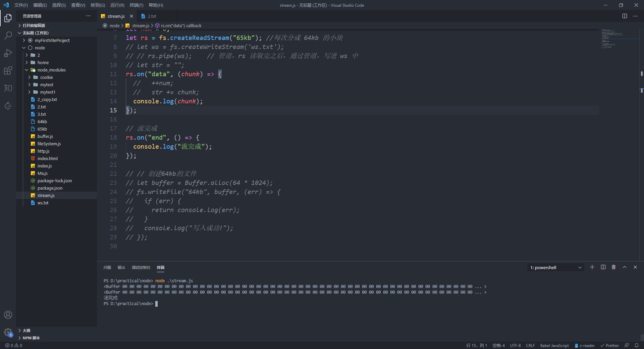Click the feedback icon in status bar

627,345
